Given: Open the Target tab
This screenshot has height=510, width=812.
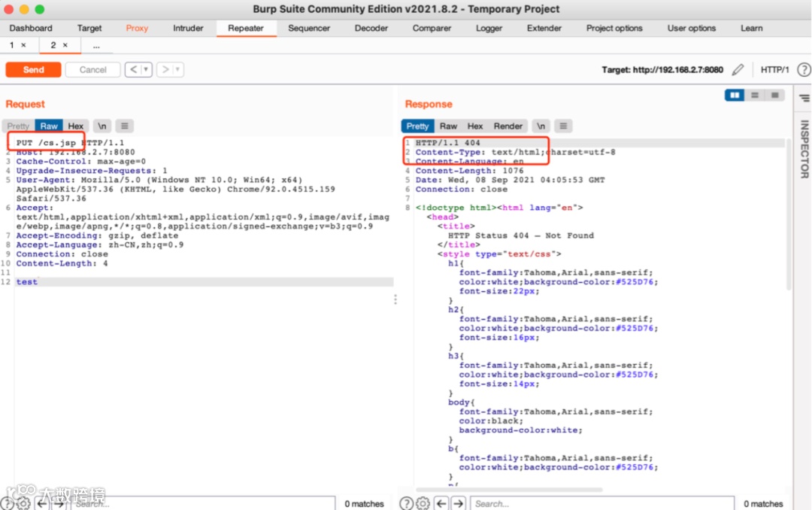Looking at the screenshot, I should (89, 28).
